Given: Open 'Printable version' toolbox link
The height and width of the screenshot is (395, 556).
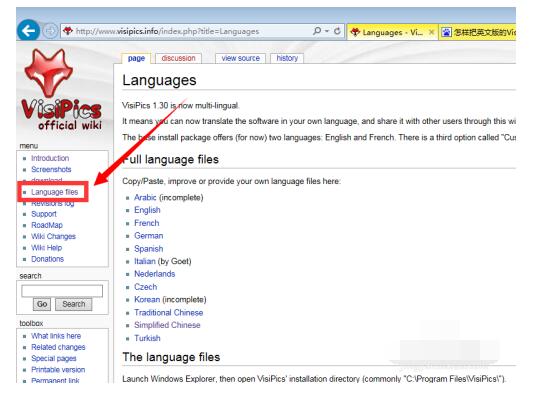Looking at the screenshot, I should (x=58, y=370).
